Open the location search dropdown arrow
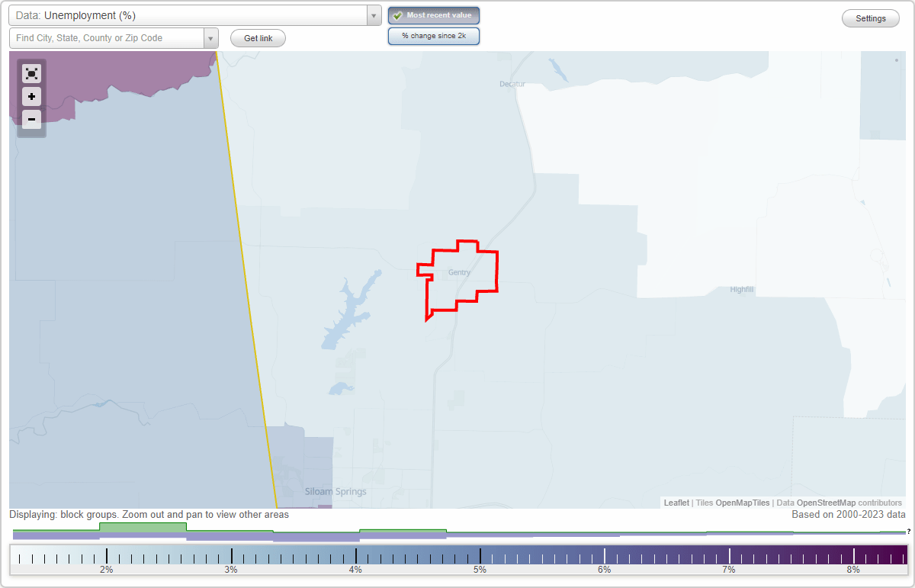 tap(210, 37)
